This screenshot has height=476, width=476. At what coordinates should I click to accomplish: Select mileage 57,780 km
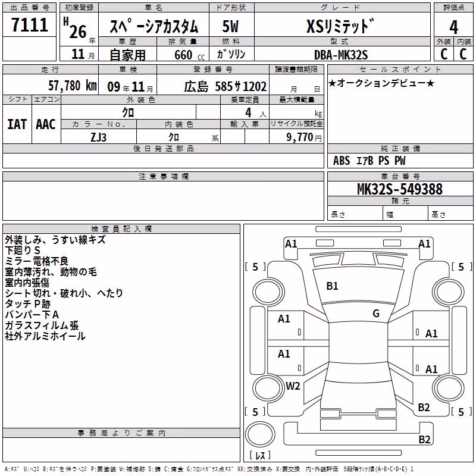click(73, 86)
